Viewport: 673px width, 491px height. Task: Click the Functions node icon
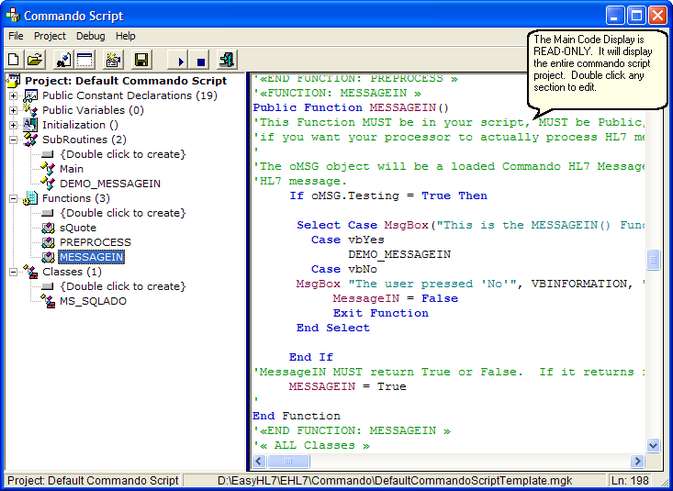(30, 198)
